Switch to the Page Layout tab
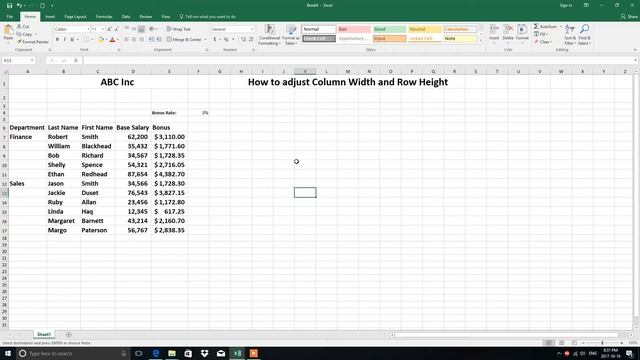The height and width of the screenshot is (360, 640). tap(76, 17)
